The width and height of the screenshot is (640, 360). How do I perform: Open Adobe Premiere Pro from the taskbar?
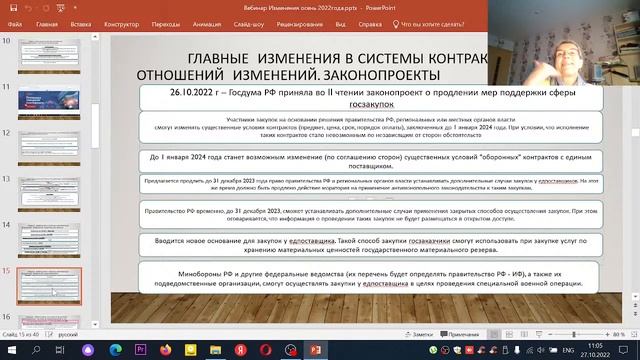pos(140,350)
